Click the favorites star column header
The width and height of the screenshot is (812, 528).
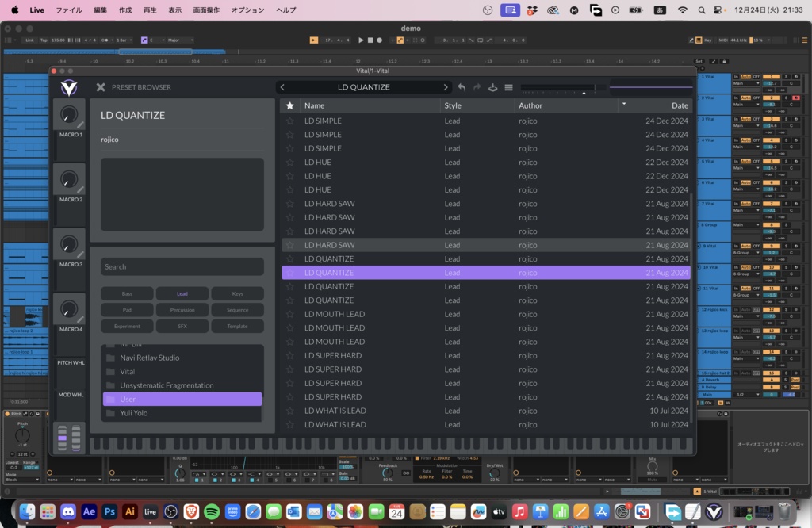click(290, 105)
